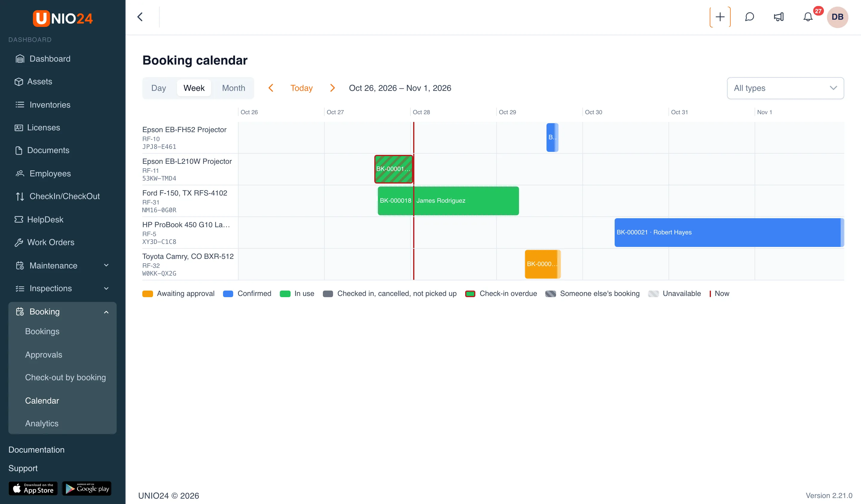Open Analytics submenu item
The width and height of the screenshot is (861, 504).
(42, 423)
